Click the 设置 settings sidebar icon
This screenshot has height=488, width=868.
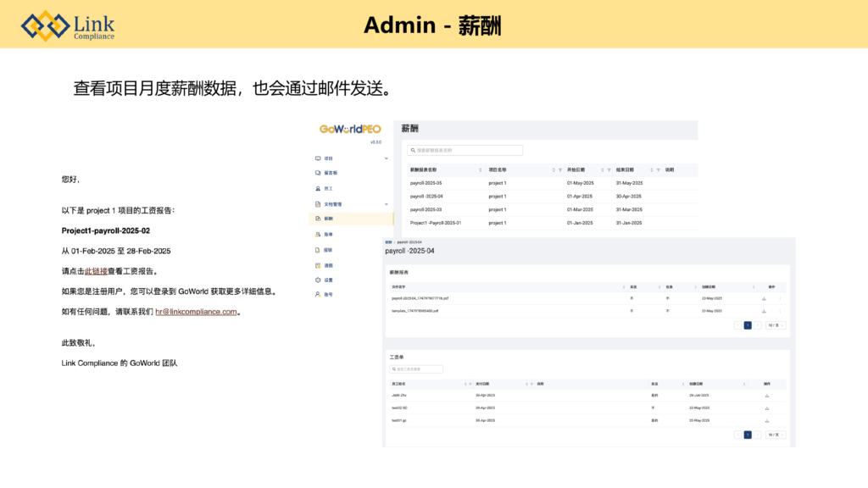tap(319, 280)
